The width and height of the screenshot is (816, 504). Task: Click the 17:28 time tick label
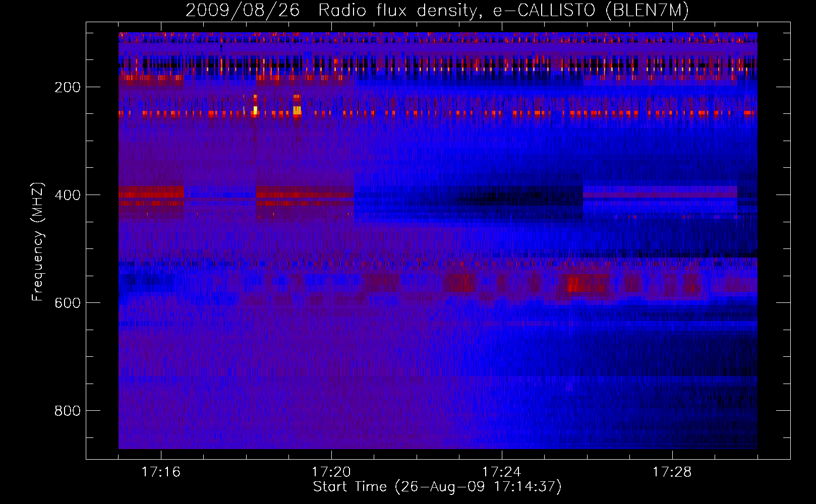pos(672,472)
